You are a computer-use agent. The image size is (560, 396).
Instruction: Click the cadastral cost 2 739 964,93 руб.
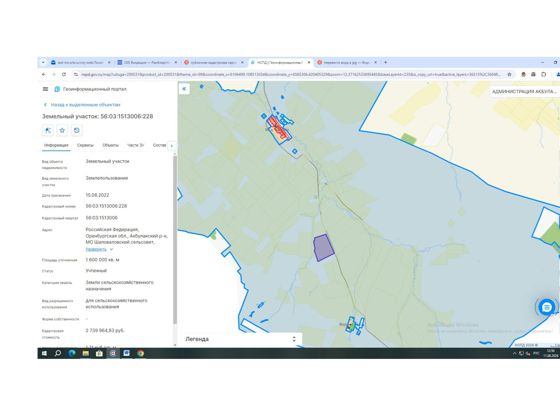105,330
